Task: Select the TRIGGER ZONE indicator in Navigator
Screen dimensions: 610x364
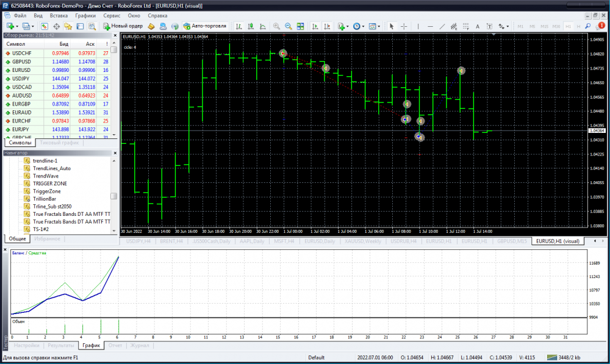Action: point(50,184)
